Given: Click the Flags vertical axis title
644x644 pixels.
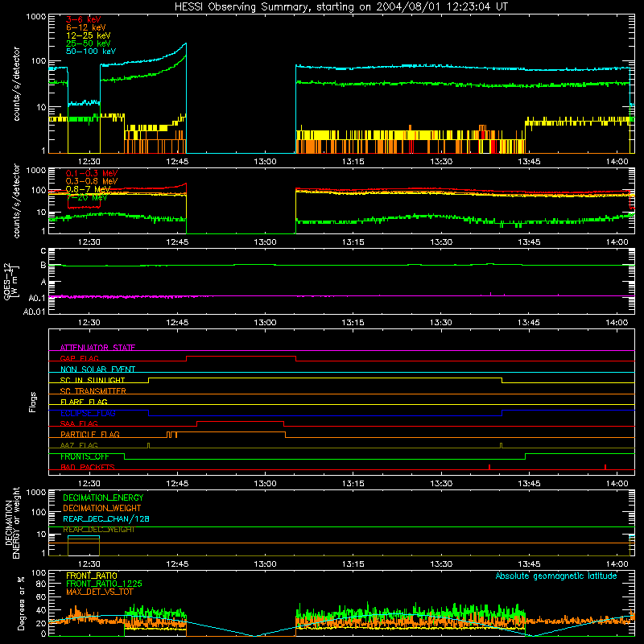Looking at the screenshot, I should 33,402.
